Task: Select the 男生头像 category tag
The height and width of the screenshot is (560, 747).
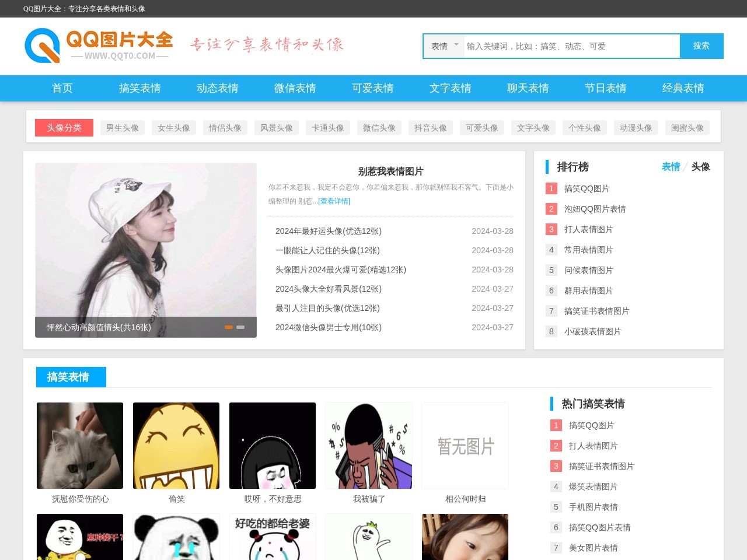Action: (122, 128)
